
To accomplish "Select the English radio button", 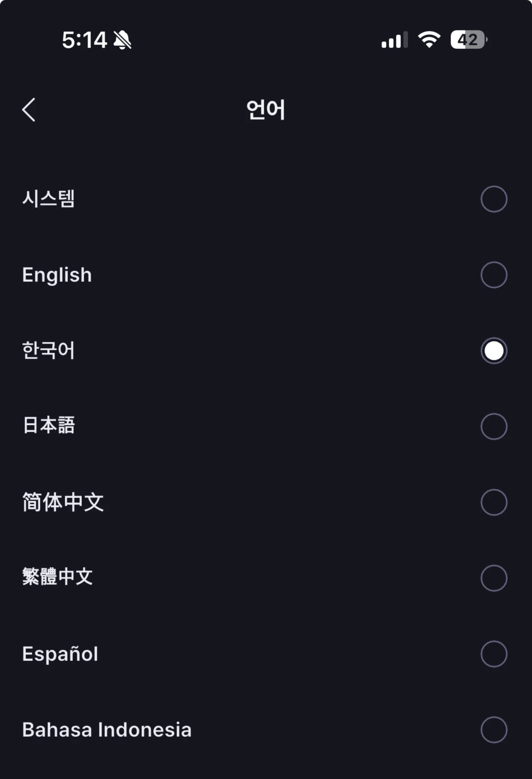I will click(494, 275).
